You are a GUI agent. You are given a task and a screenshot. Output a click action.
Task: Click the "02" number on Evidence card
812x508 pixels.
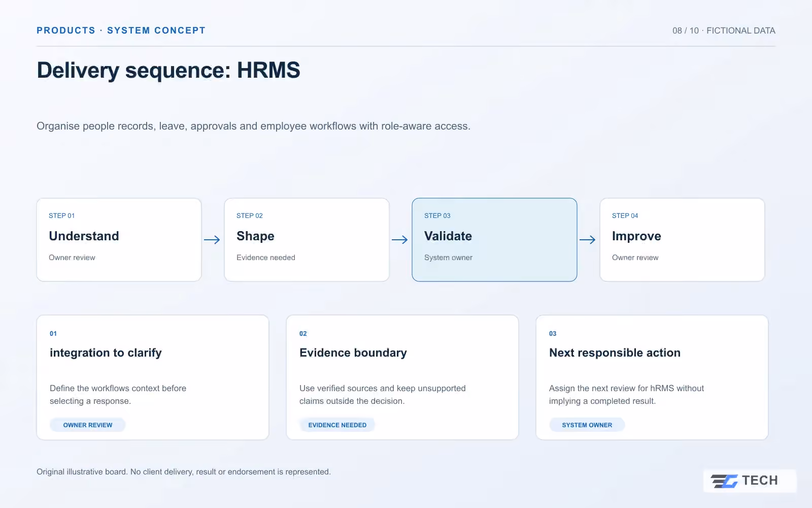303,334
